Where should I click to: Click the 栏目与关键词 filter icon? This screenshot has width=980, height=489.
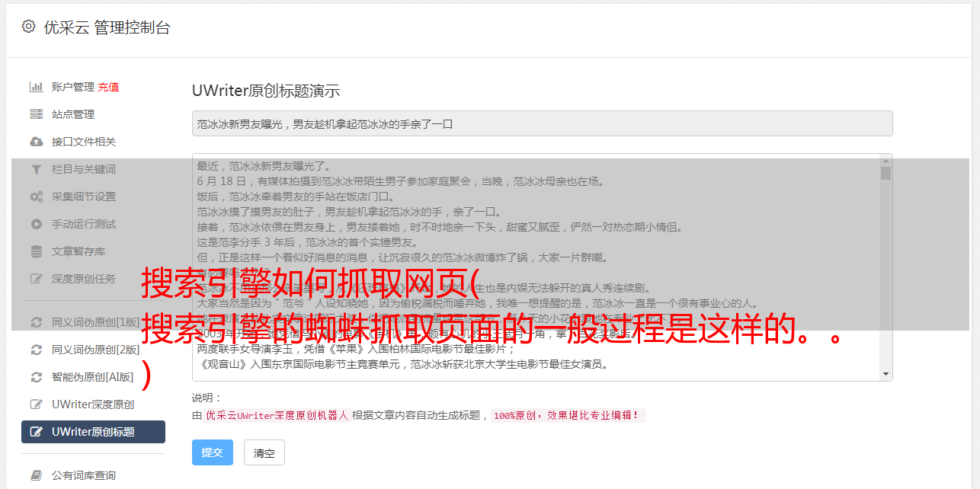[36, 169]
